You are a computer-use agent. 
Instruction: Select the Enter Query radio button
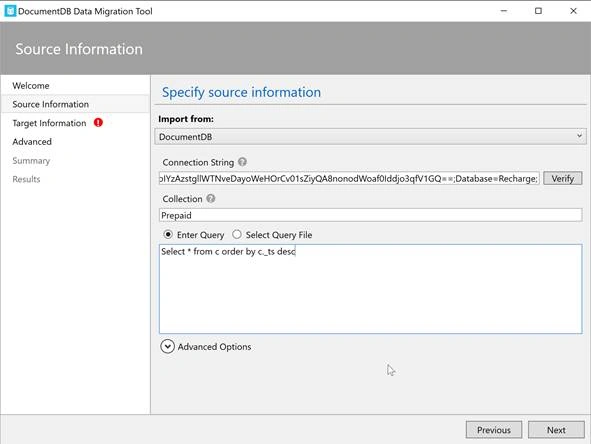168,234
